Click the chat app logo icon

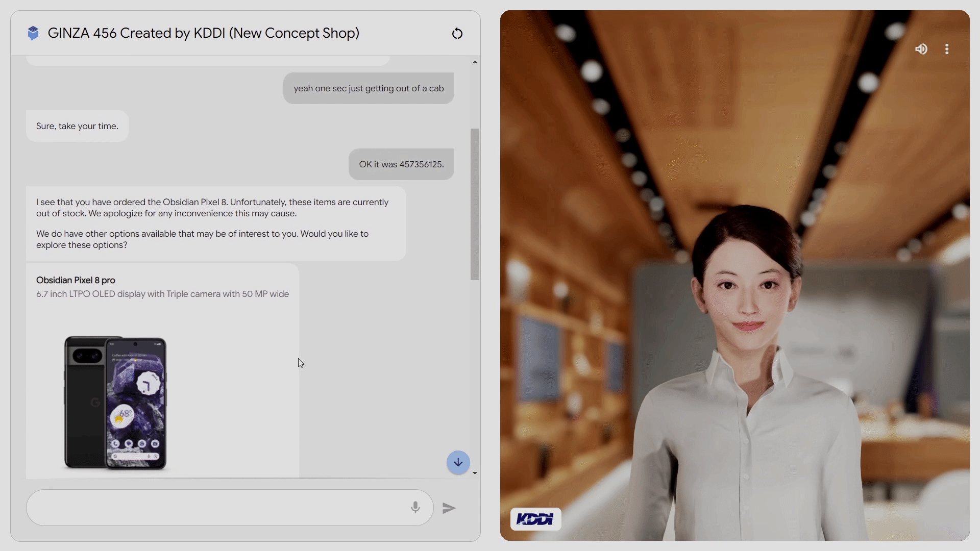tap(33, 33)
